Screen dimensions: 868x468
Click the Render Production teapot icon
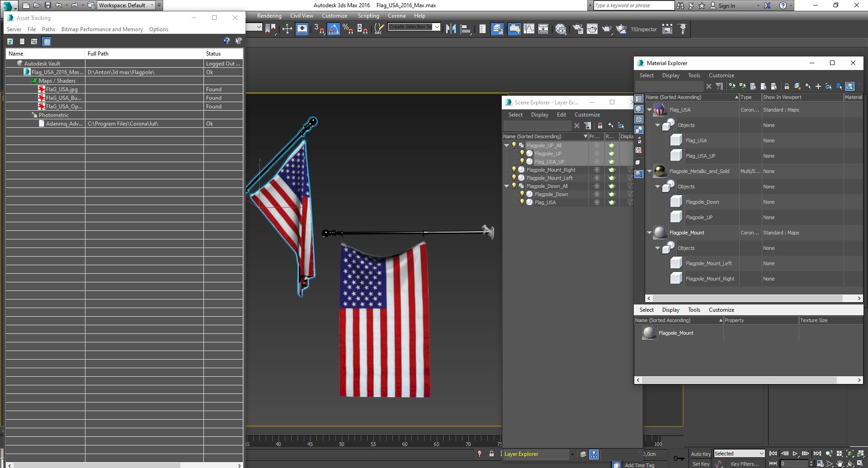point(607,29)
